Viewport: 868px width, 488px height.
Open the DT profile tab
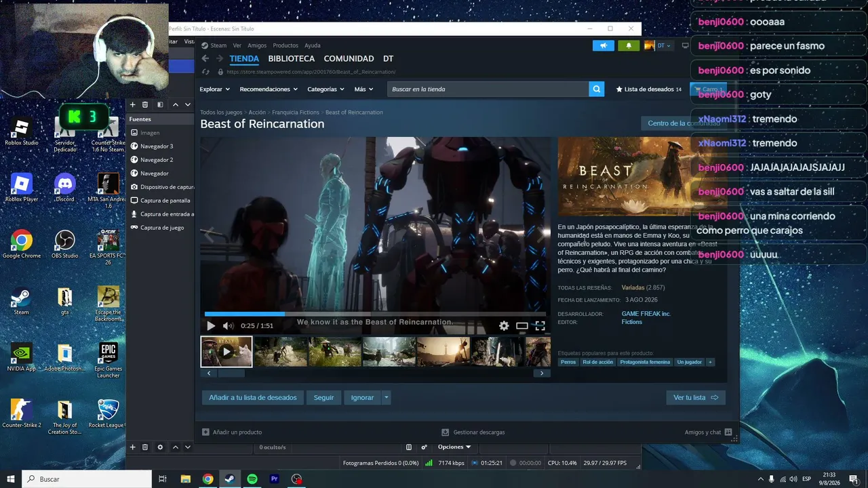coord(389,59)
